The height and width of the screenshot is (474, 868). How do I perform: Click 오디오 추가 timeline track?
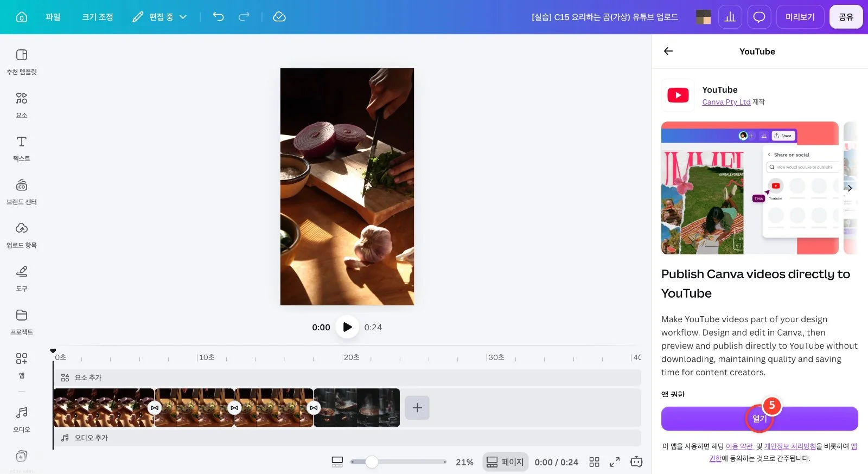pyautogui.click(x=347, y=438)
